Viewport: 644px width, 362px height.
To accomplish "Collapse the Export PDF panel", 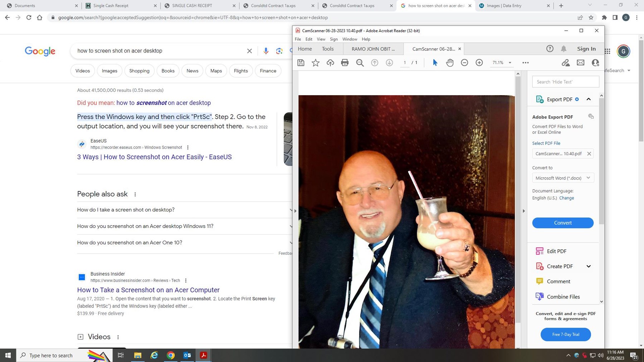I will [589, 99].
